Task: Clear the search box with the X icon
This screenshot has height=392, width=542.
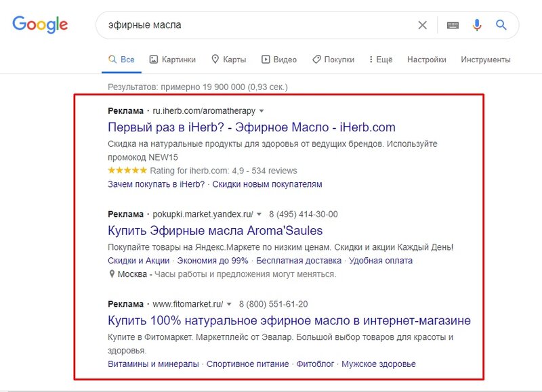Action: [422, 25]
